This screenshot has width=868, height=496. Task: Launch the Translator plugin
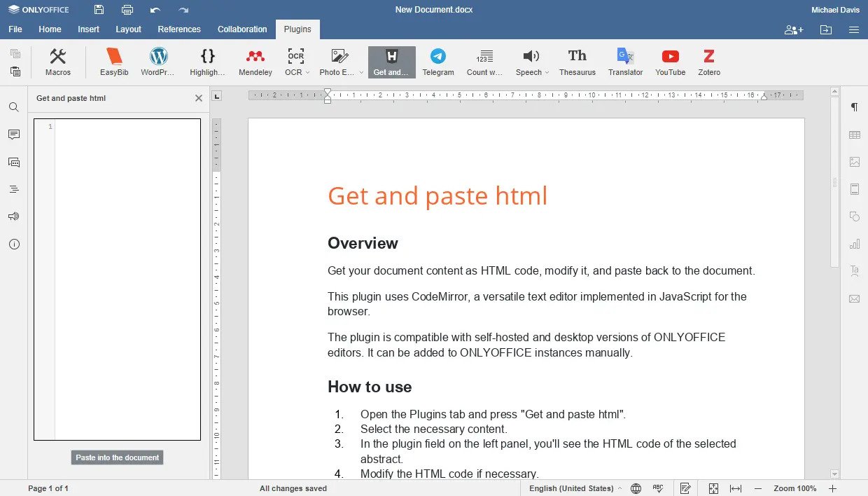[x=625, y=62]
